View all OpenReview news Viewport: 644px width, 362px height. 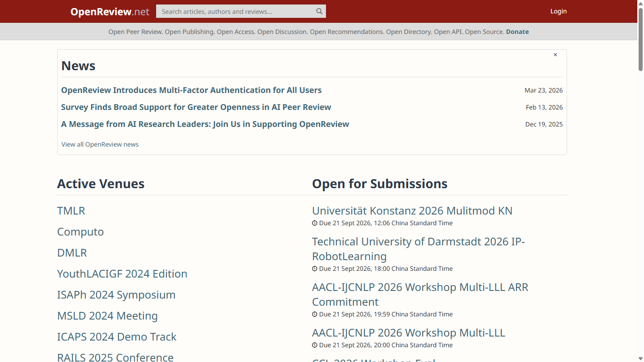[x=100, y=144]
